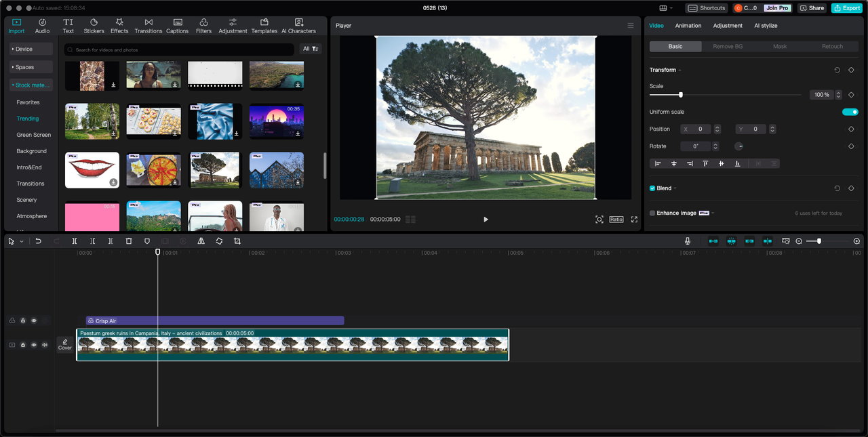Click the layout switcher icon in title bar

click(x=665, y=8)
